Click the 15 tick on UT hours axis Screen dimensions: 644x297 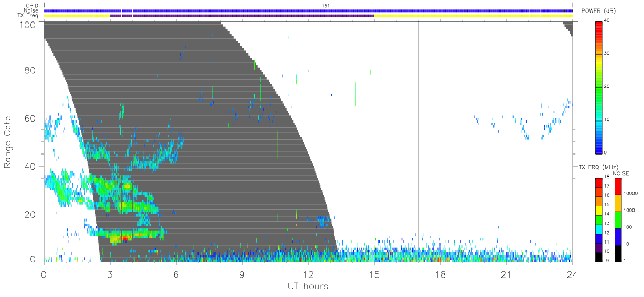374,274
